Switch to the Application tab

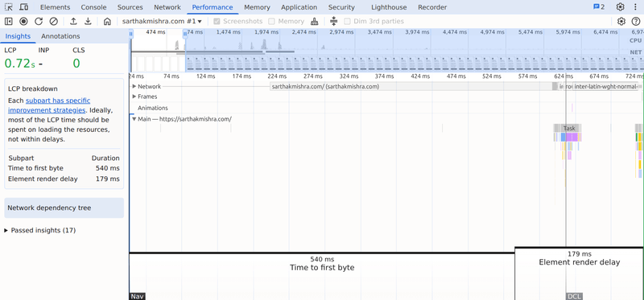click(x=299, y=7)
